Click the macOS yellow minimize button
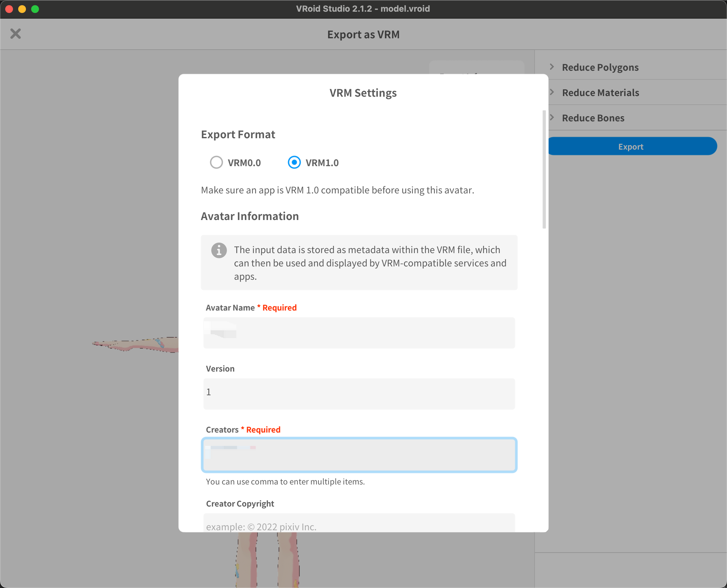This screenshot has height=588, width=727. coord(22,9)
